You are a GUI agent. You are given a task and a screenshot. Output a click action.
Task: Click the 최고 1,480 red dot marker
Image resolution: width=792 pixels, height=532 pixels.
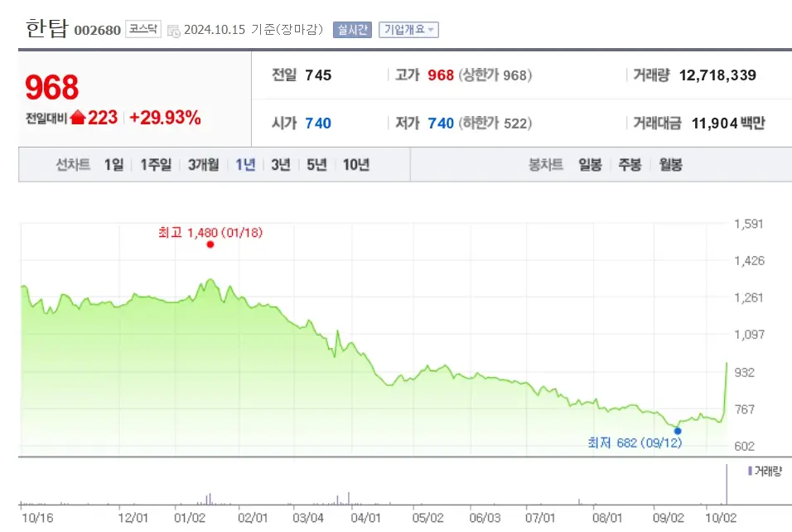point(210,244)
